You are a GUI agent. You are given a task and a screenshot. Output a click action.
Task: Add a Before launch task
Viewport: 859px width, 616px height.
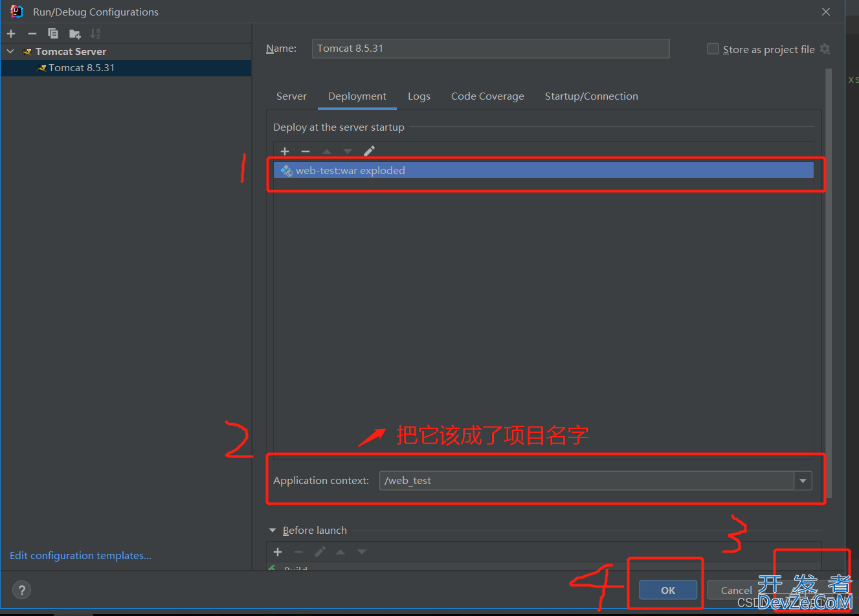(x=278, y=552)
